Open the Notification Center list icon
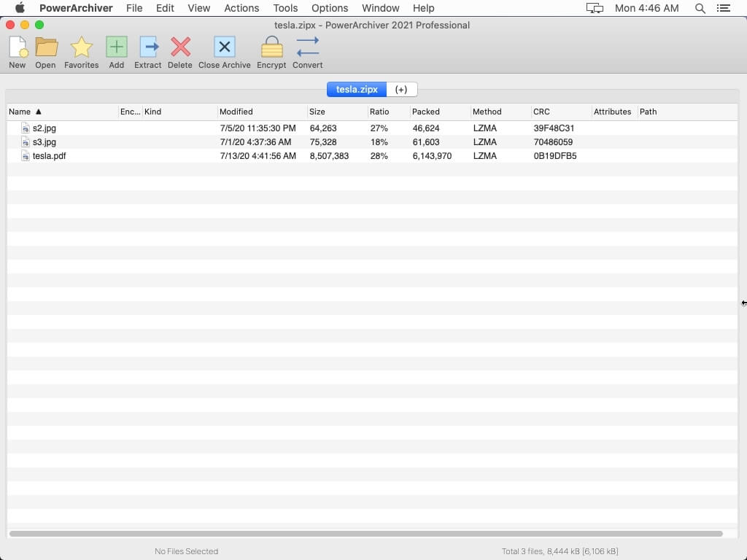 [723, 8]
